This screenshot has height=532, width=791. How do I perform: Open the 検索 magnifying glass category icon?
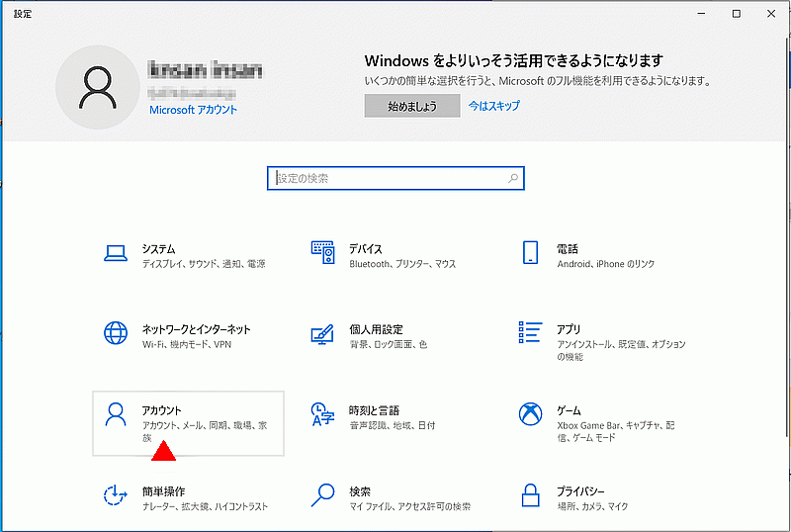(323, 494)
